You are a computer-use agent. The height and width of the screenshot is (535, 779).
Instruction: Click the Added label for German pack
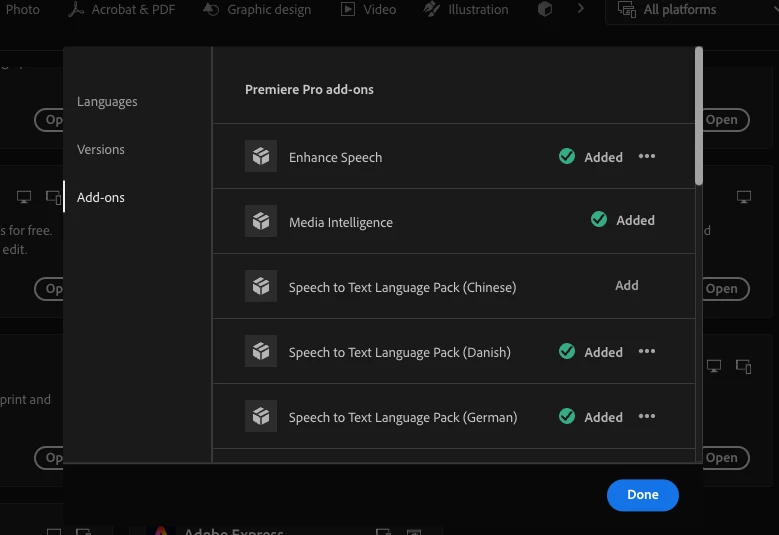[x=603, y=417]
